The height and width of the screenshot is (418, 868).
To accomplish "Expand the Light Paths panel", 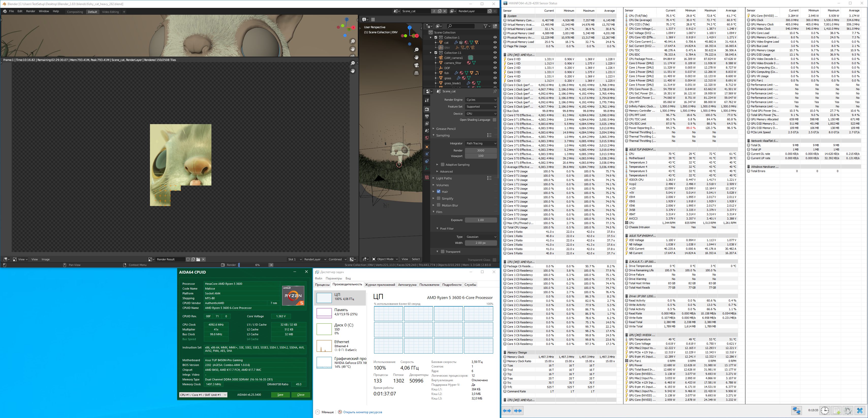I will (444, 178).
